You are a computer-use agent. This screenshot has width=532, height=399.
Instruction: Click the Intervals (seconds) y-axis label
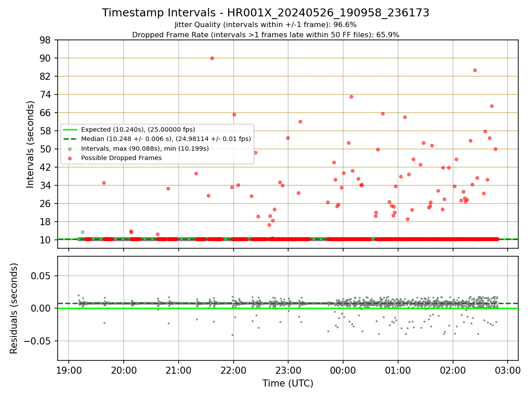coord(30,144)
